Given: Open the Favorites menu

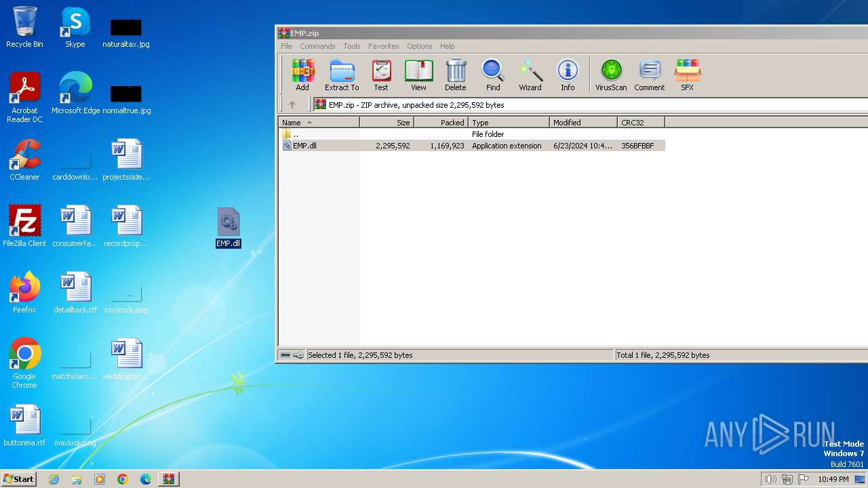Looking at the screenshot, I should tap(384, 46).
